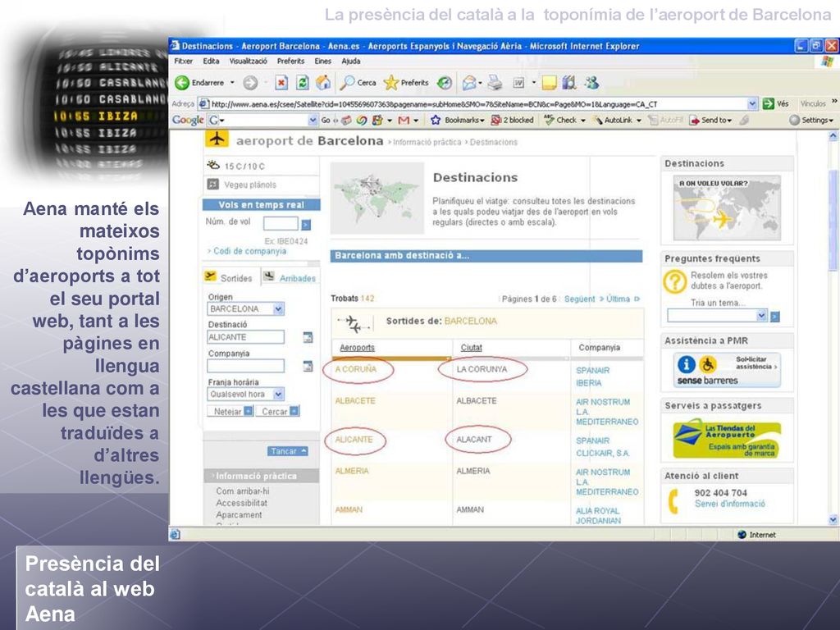Click the Messenger people icon
840x630 pixels.
(x=591, y=83)
